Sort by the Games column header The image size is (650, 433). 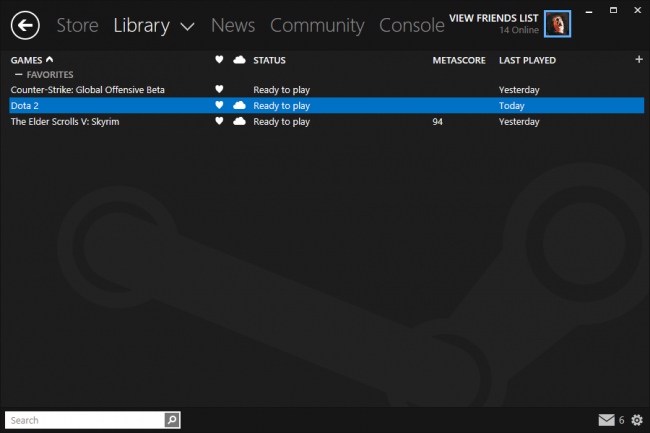pos(27,60)
